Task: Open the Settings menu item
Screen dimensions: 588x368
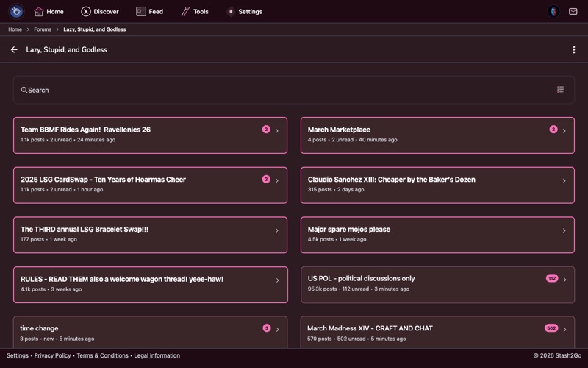Action: coord(245,12)
